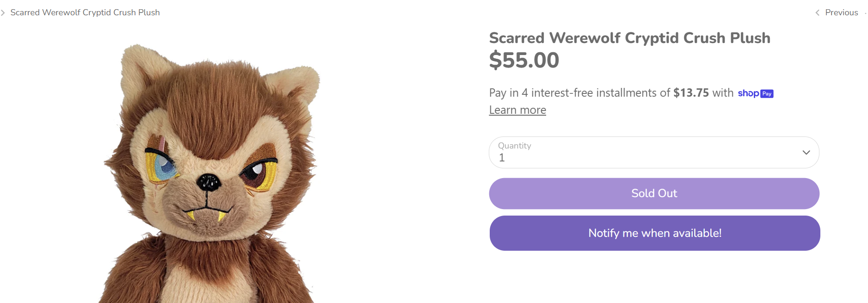Click the $55.00 price
Screen dimensions: 868x303
(524, 60)
